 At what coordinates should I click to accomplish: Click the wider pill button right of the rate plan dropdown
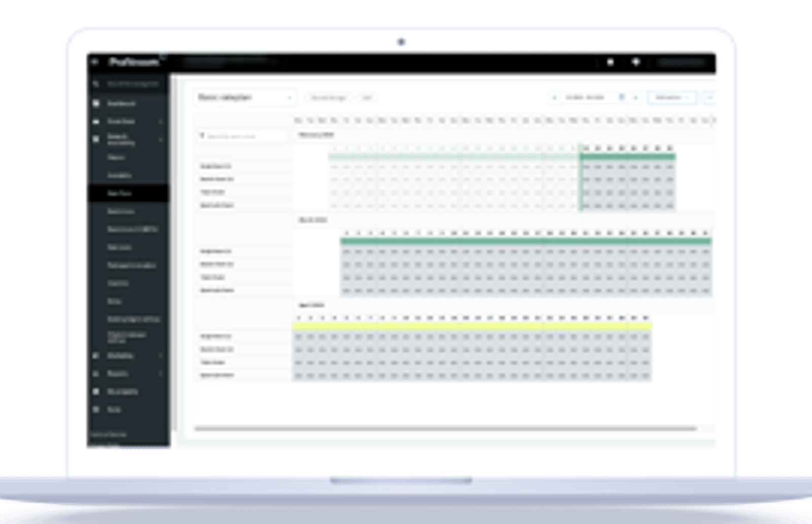coord(328,97)
